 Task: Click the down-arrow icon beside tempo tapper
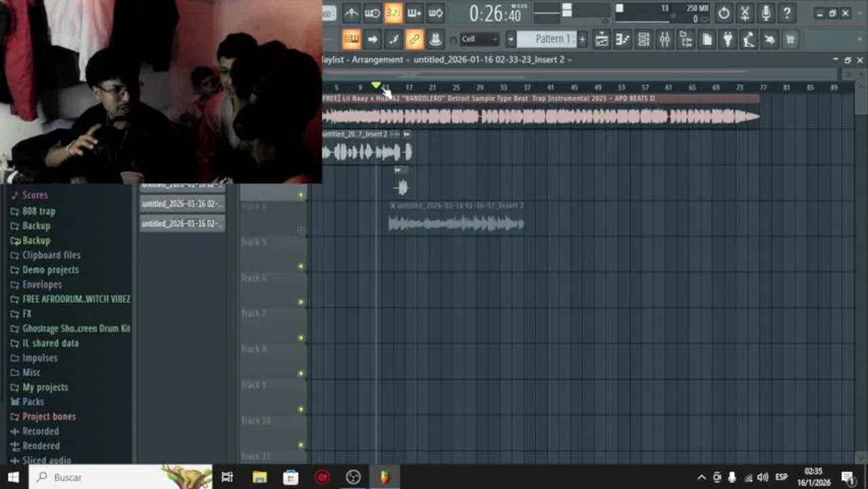[769, 39]
